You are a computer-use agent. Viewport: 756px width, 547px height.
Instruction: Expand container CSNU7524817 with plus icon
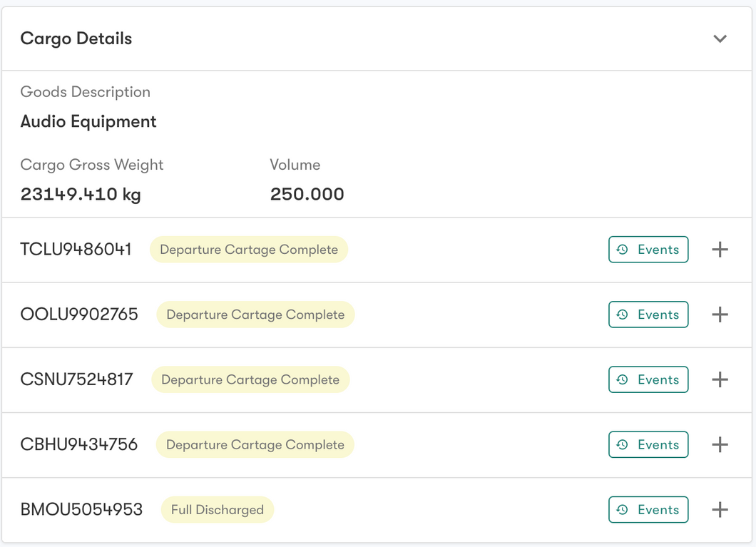coord(720,379)
